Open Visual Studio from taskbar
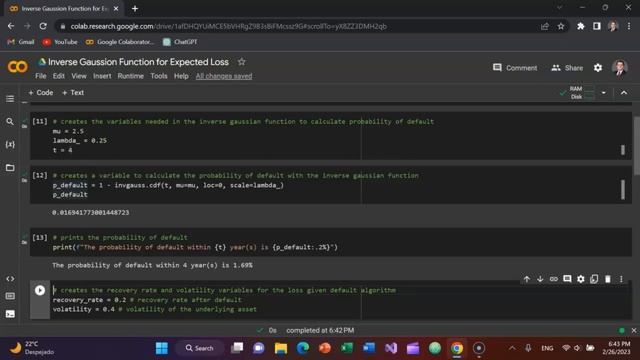This screenshot has width=640, height=360. (391, 348)
